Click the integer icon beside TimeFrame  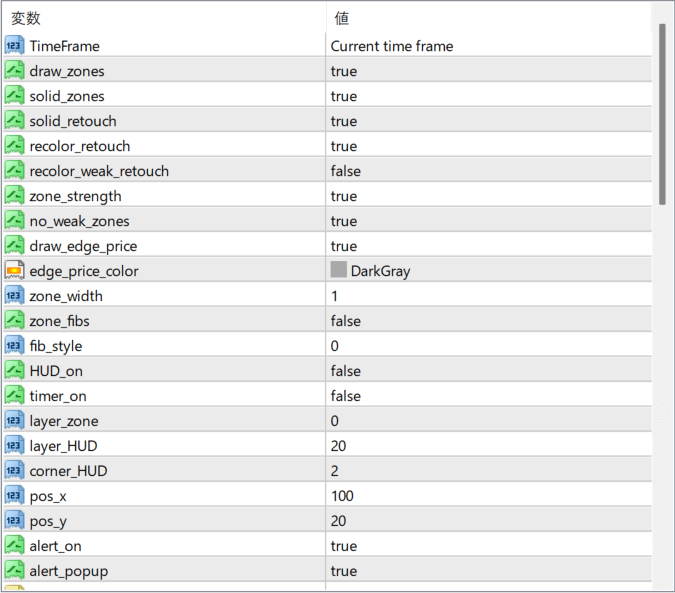click(x=14, y=46)
